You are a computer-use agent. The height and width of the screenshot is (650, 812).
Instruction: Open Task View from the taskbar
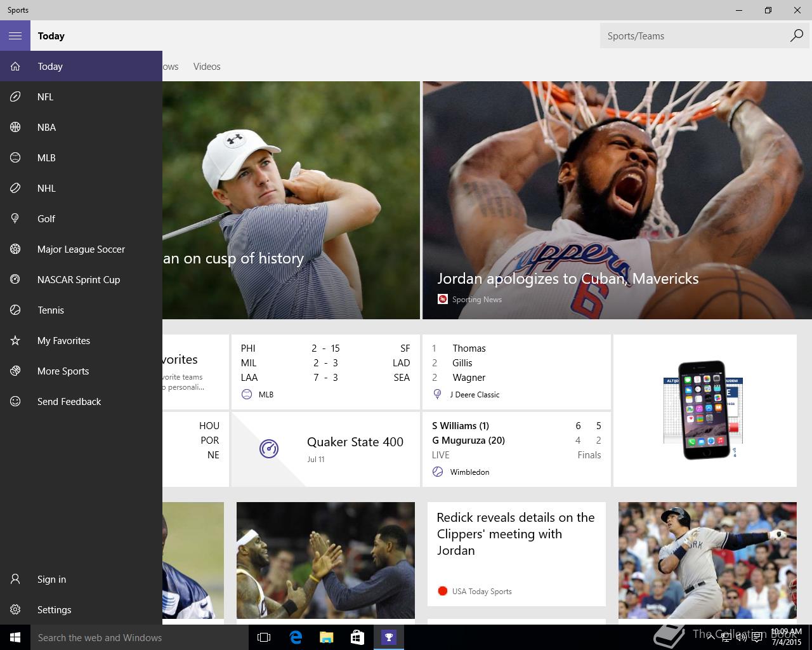(x=264, y=637)
